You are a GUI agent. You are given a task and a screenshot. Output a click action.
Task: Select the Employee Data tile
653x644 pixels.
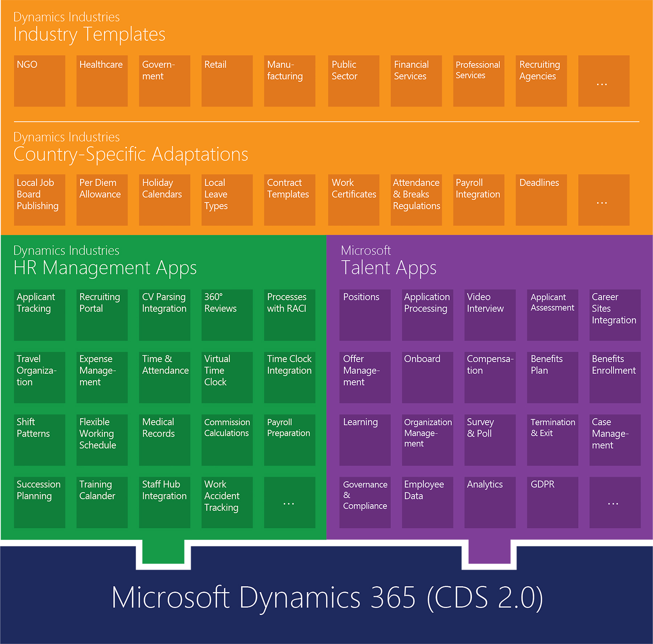click(428, 503)
